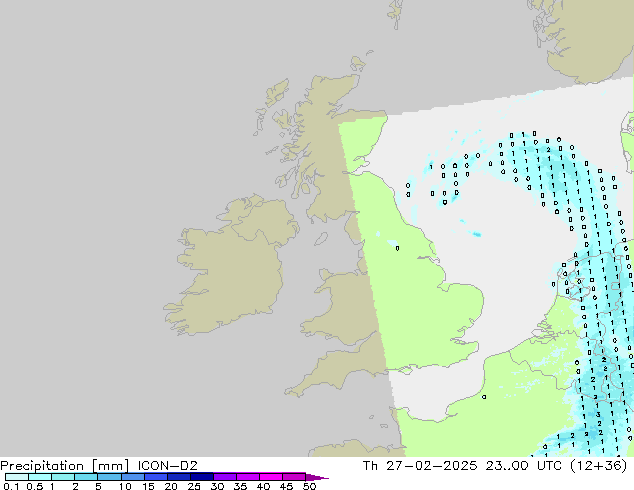
Task: Click the 30–35 mm purple legend swatch
Action: (224, 477)
